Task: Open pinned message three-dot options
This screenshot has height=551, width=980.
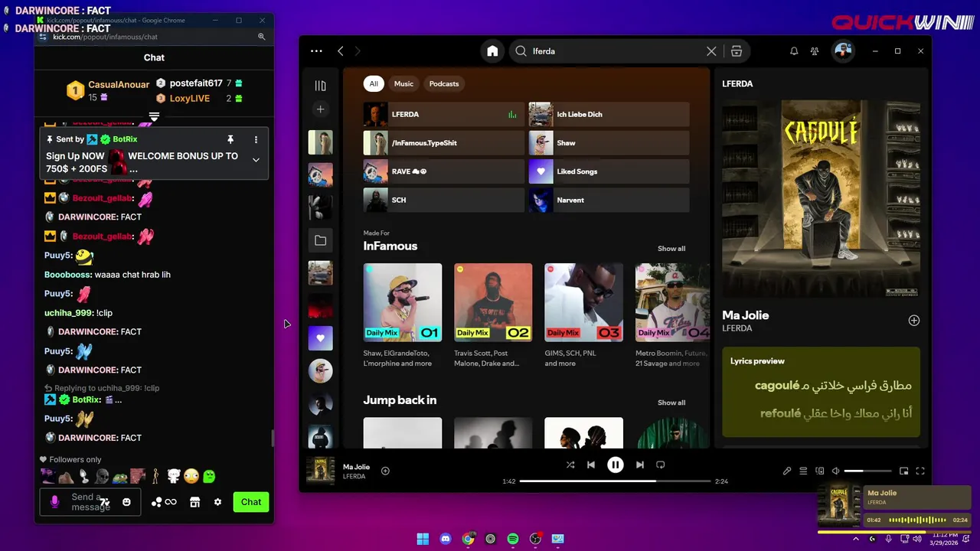Action: click(256, 139)
